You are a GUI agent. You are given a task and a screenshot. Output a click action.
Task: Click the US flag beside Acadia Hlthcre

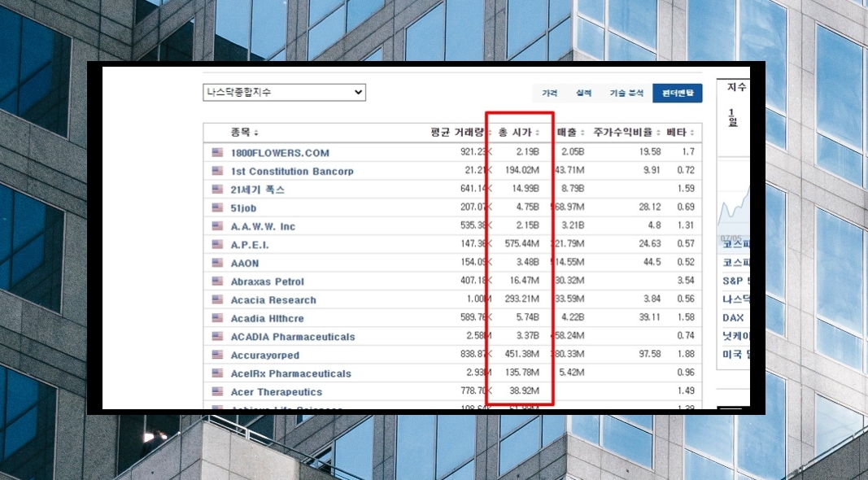pyautogui.click(x=217, y=318)
